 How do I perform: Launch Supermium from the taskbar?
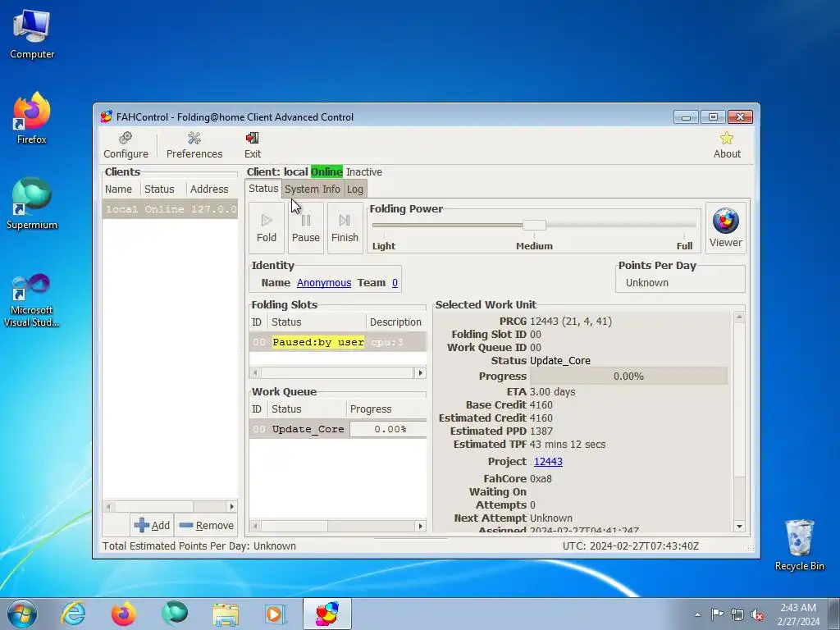(x=175, y=614)
